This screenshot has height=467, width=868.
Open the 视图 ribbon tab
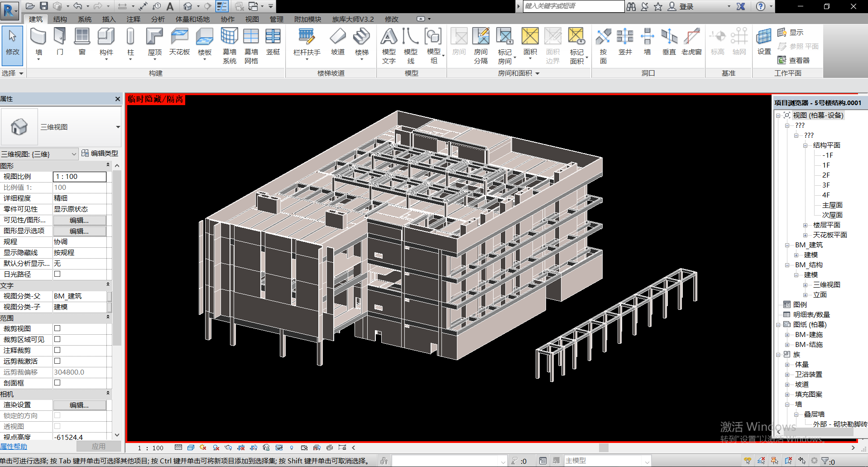click(x=252, y=19)
